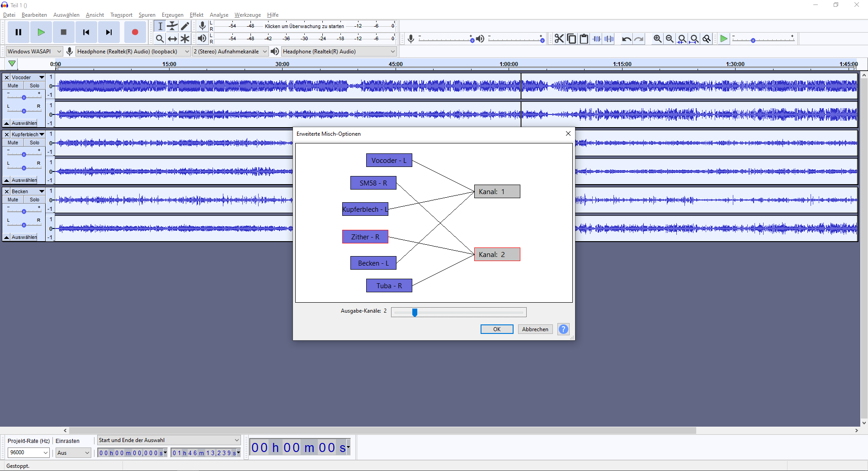
Task: Click the Cut scissors icon
Action: click(559, 39)
